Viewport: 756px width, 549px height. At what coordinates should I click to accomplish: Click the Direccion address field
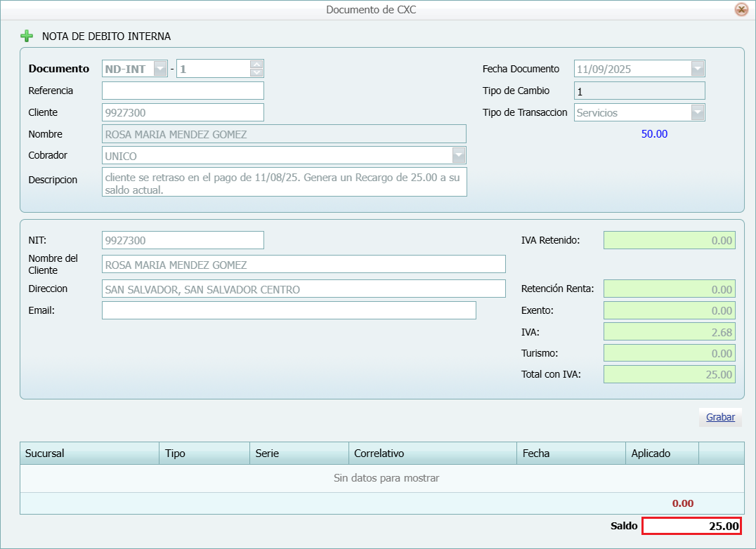(304, 289)
